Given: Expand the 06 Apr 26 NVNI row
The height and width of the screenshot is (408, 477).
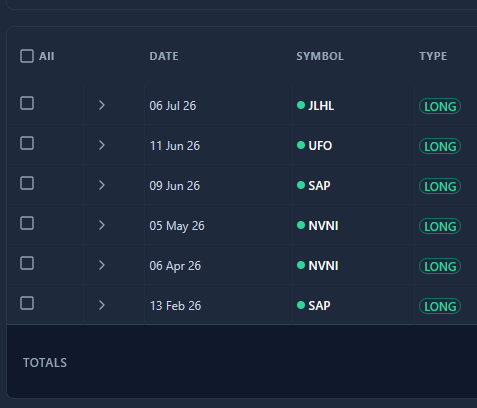Looking at the screenshot, I should [x=102, y=265].
